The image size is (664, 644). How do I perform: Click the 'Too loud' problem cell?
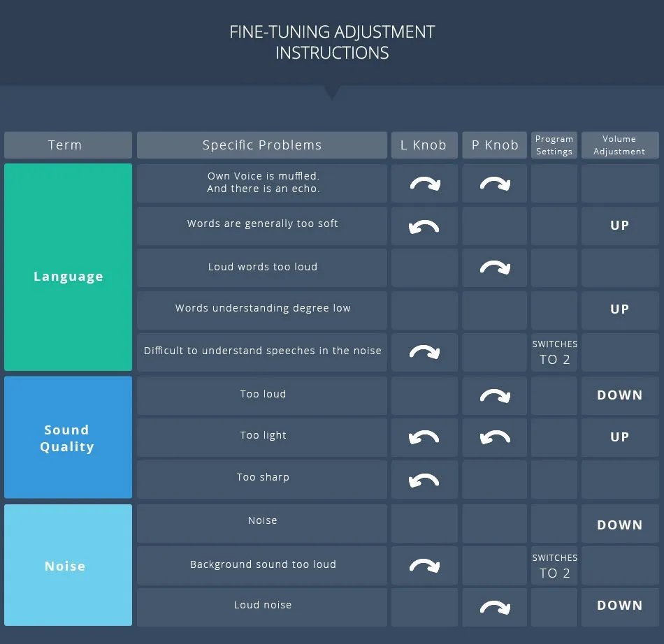[261, 395]
